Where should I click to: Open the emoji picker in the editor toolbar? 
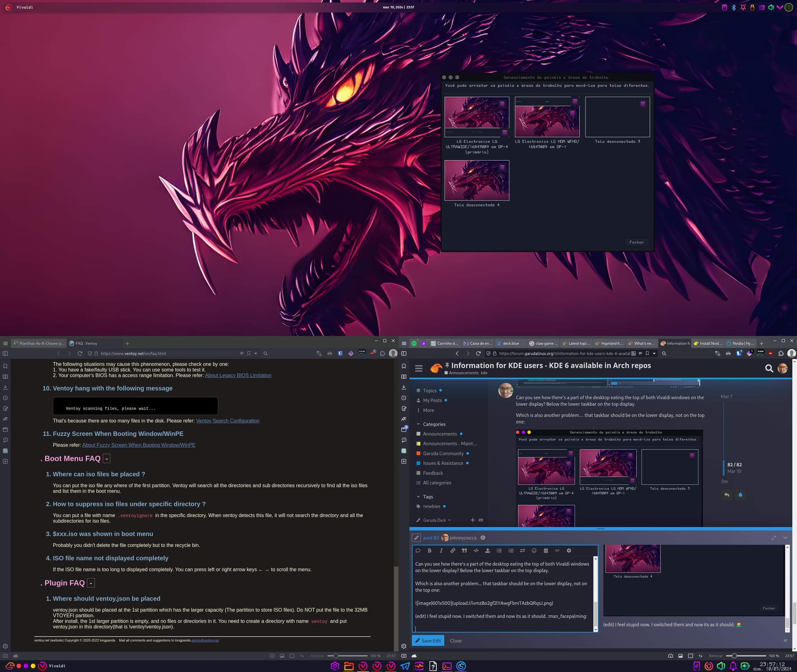pos(534,550)
